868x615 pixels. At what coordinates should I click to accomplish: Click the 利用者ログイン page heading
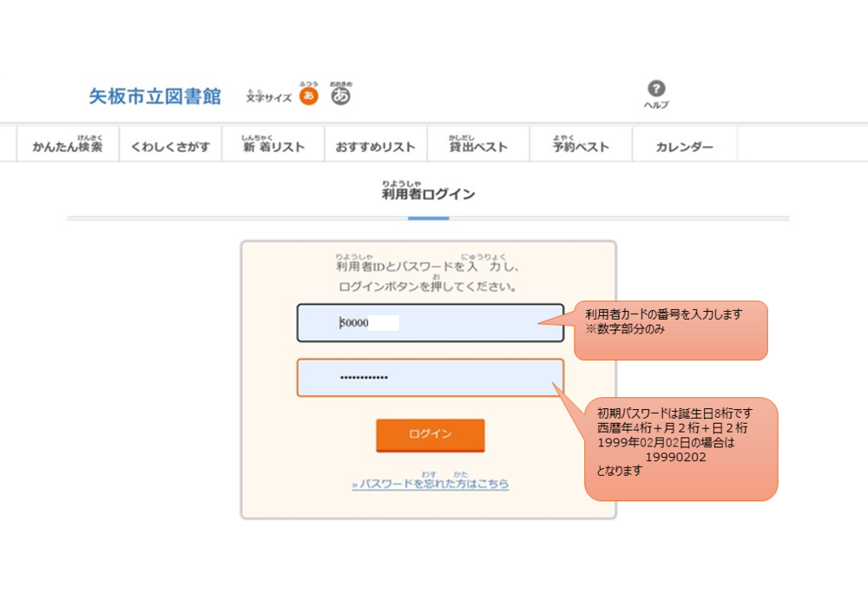429,192
